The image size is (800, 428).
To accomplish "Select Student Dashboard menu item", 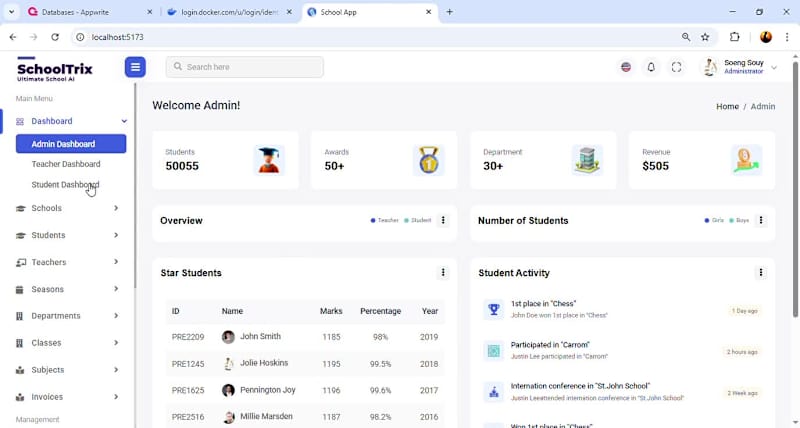I will (x=65, y=185).
